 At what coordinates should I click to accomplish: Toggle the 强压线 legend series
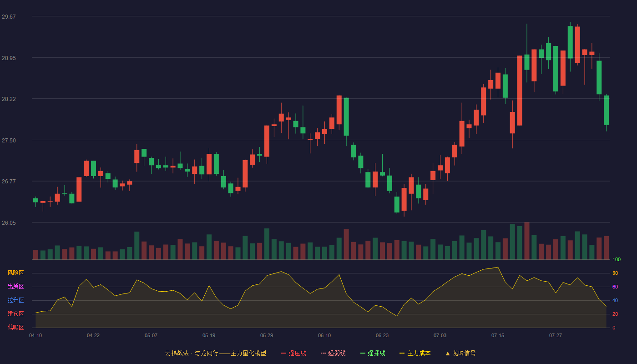click(293, 353)
